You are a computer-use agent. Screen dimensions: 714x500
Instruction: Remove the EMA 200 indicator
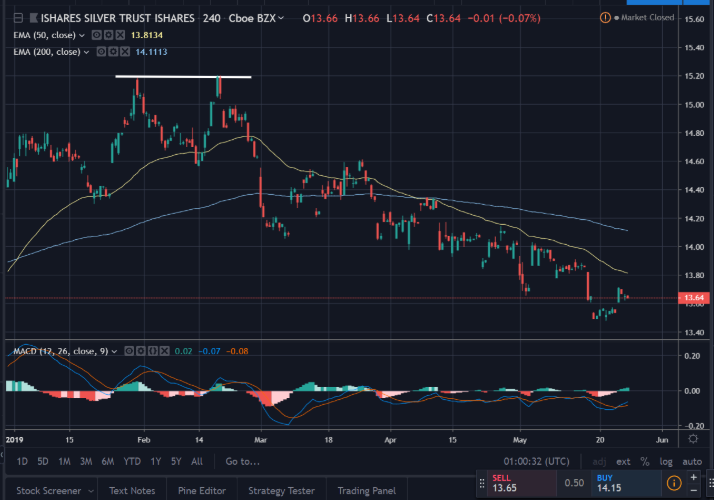125,52
